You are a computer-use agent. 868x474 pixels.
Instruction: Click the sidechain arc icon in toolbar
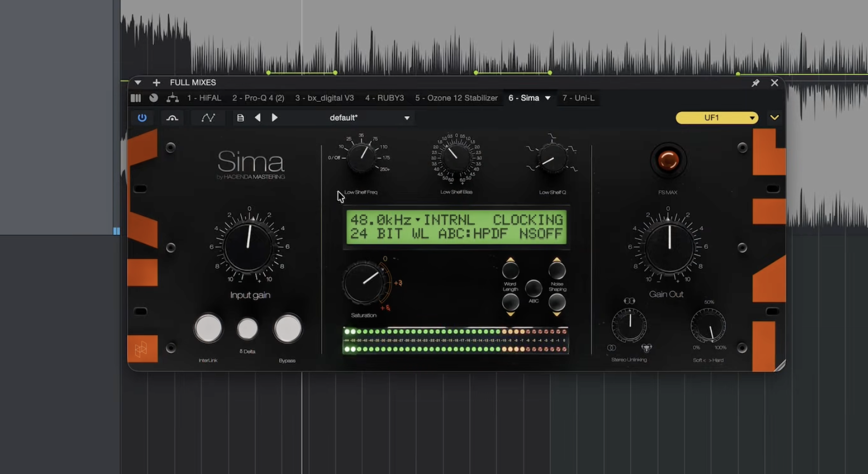click(172, 118)
